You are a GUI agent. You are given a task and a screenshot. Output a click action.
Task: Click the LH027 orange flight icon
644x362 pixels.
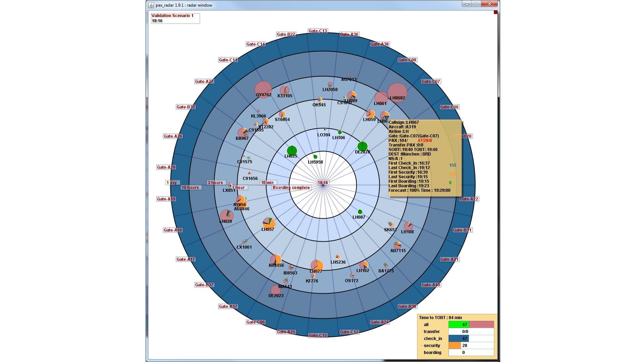317,265
